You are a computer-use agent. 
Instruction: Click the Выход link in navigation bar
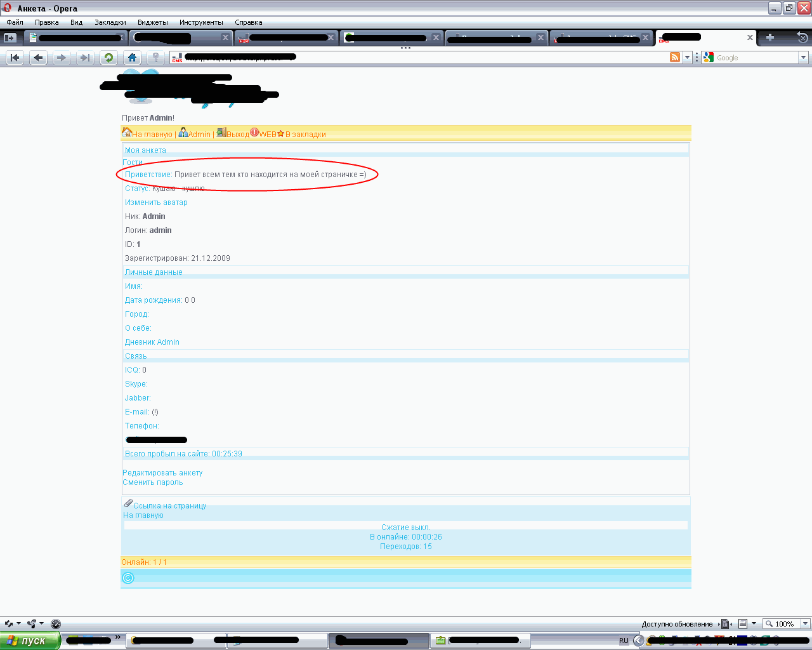[x=238, y=135]
